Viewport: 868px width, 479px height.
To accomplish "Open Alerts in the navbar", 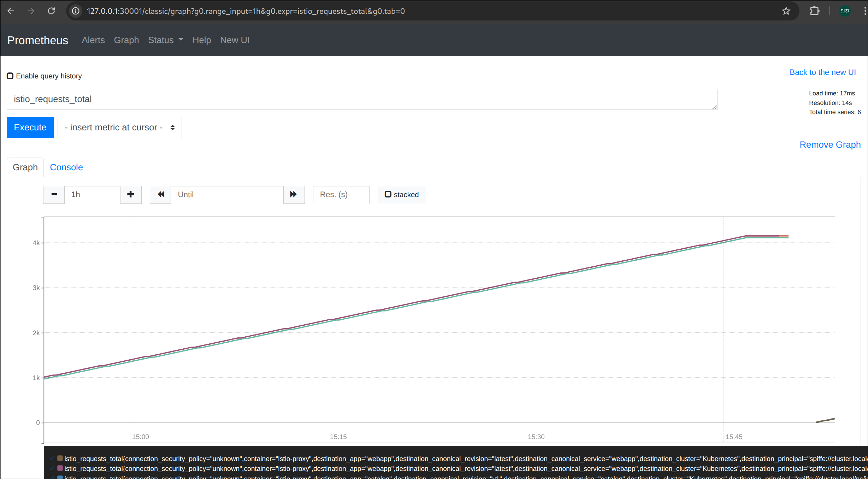I will tap(93, 40).
